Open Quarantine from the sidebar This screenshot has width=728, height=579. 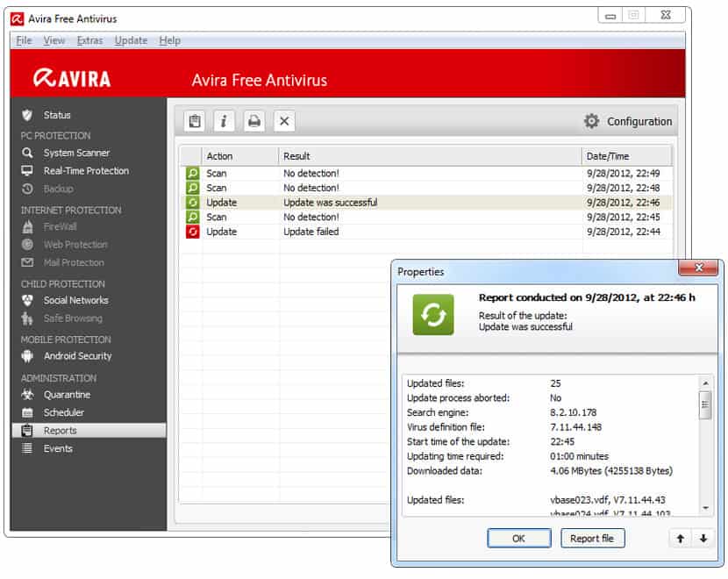point(67,395)
